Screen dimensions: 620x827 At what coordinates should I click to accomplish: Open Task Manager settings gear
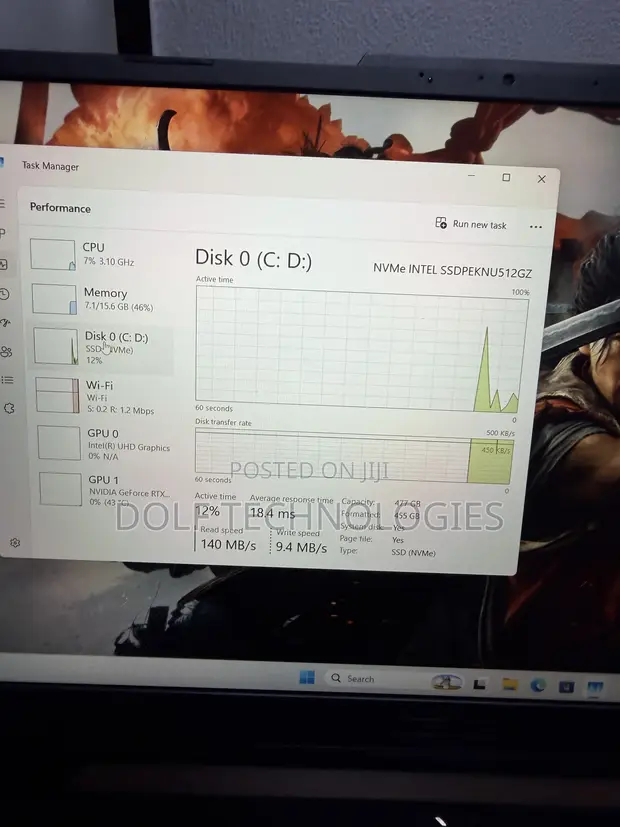pyautogui.click(x=15, y=542)
